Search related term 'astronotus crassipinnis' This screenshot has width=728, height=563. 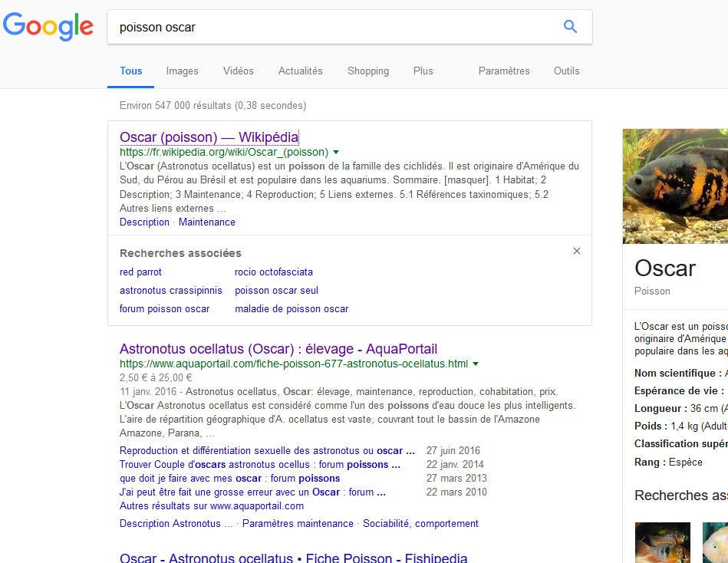tap(171, 291)
